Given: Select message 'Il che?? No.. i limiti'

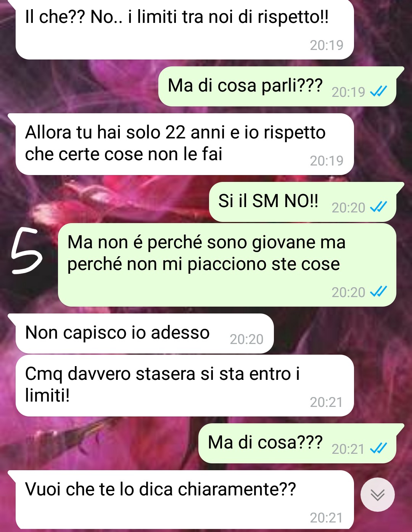Looking at the screenshot, I should coord(185,29).
